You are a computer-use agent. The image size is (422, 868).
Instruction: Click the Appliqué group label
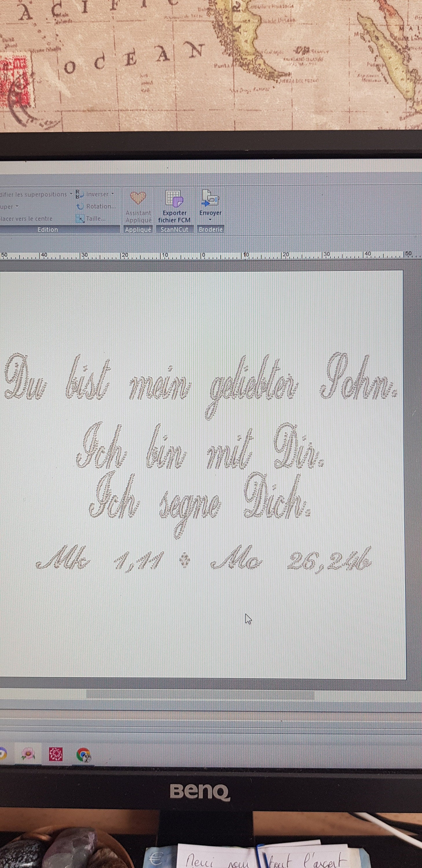click(138, 229)
